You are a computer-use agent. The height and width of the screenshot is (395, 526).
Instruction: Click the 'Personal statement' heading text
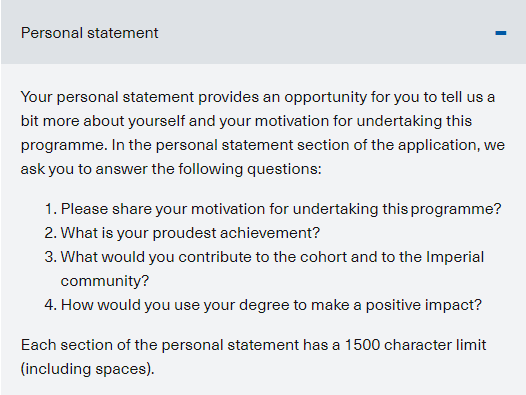click(x=89, y=33)
